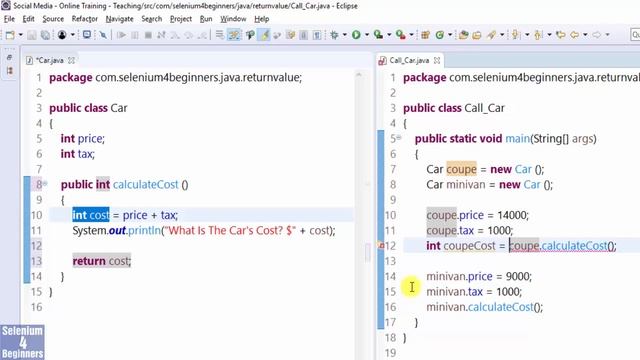Click the Next Annotation icon
This screenshot has height=360, width=640.
coord(516,35)
